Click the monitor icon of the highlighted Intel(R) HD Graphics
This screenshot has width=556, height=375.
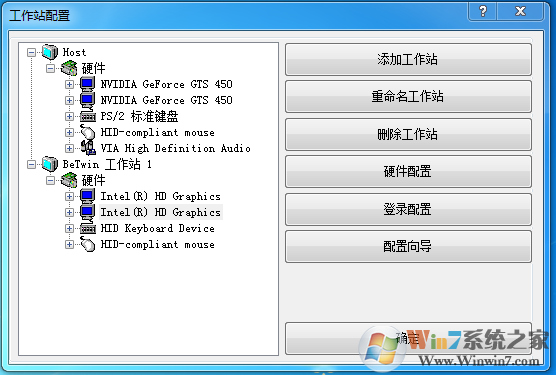tap(88, 212)
